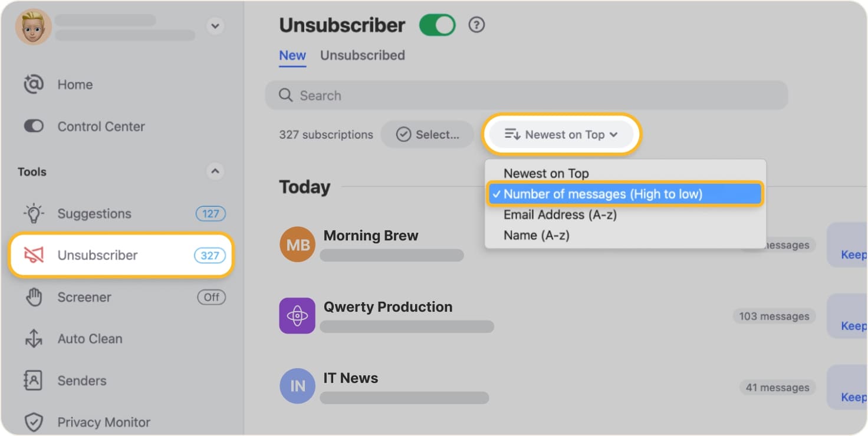Expand the account profile menu
The height and width of the screenshot is (436, 868).
[x=215, y=26]
